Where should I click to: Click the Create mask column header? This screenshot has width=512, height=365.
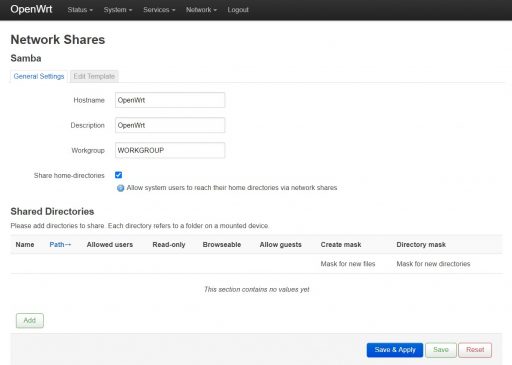(341, 245)
